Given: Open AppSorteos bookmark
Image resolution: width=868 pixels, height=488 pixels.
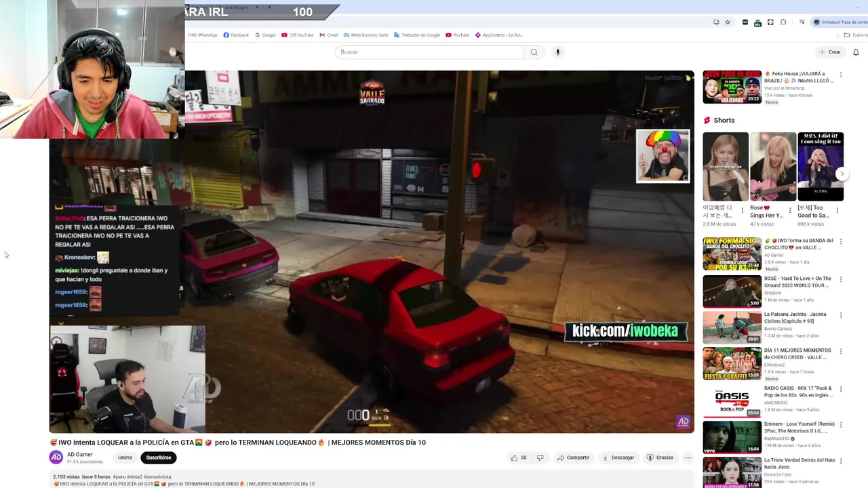Looking at the screenshot, I should pyautogui.click(x=499, y=35).
